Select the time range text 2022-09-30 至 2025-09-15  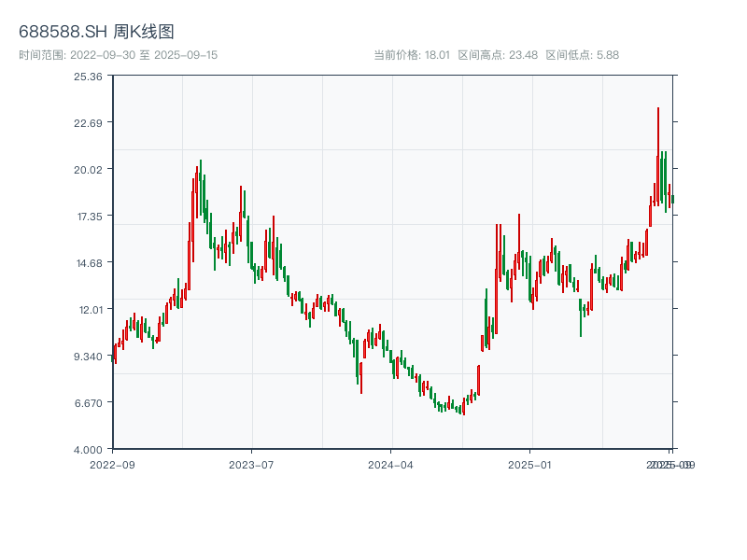119,55
